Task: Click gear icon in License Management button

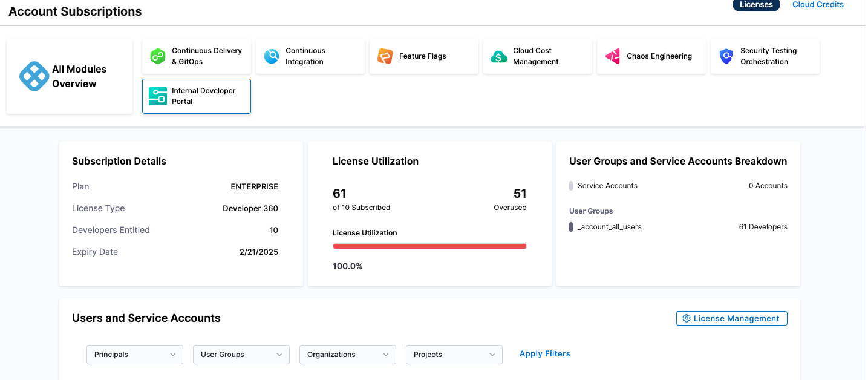Action: coord(686,318)
